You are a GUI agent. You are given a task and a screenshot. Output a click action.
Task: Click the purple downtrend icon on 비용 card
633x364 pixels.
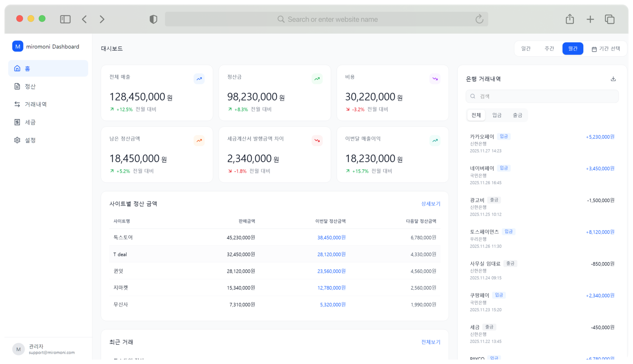click(435, 79)
